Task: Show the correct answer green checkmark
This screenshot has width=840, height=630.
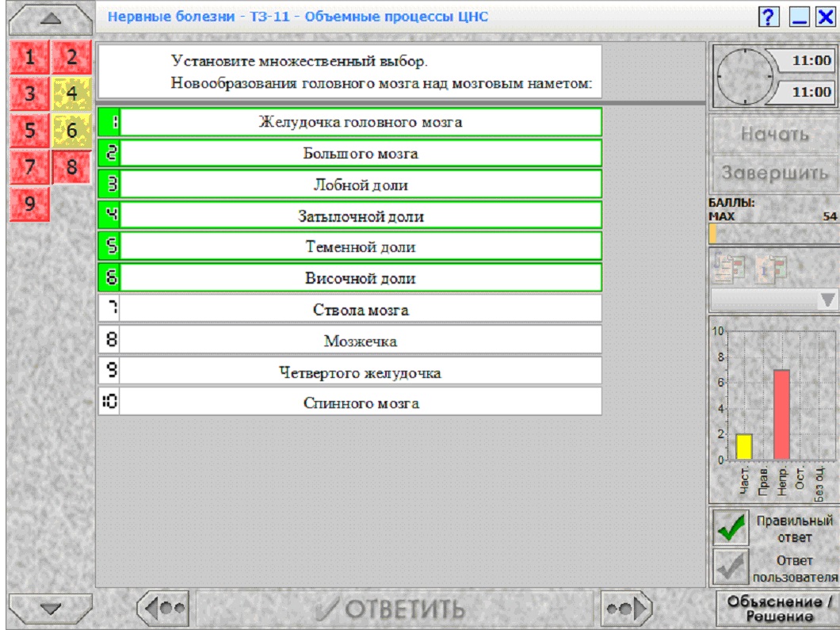Action: point(731,527)
